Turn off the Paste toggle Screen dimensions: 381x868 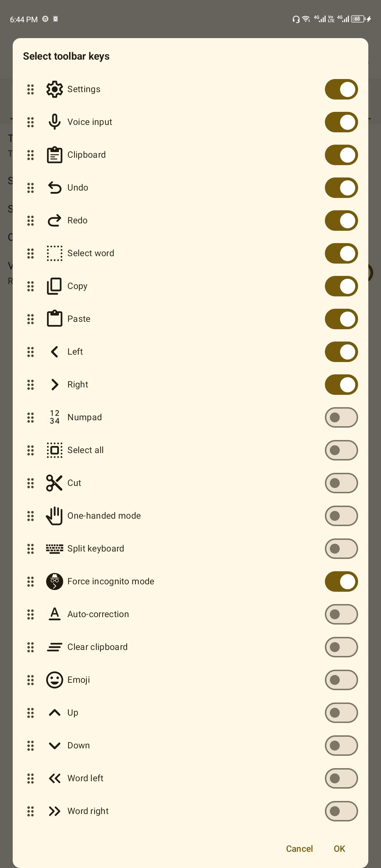(x=341, y=319)
